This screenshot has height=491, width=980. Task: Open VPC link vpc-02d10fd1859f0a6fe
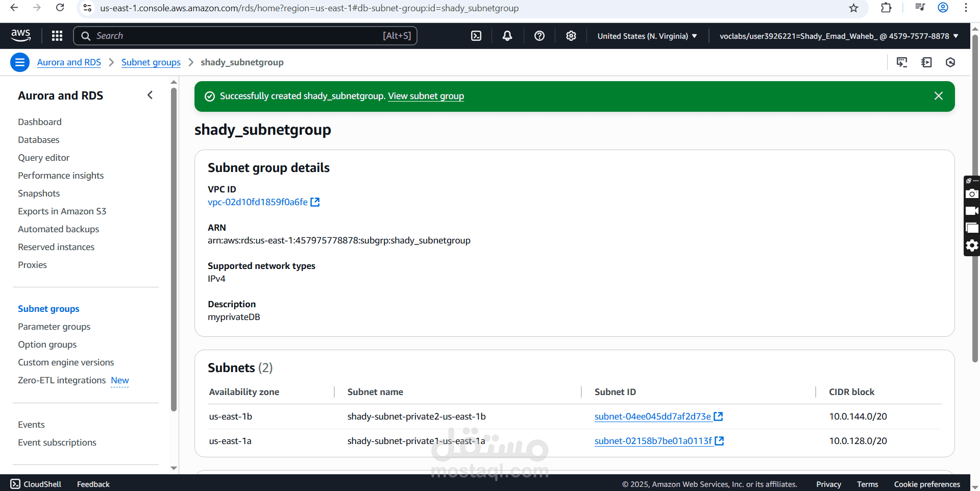tap(258, 202)
